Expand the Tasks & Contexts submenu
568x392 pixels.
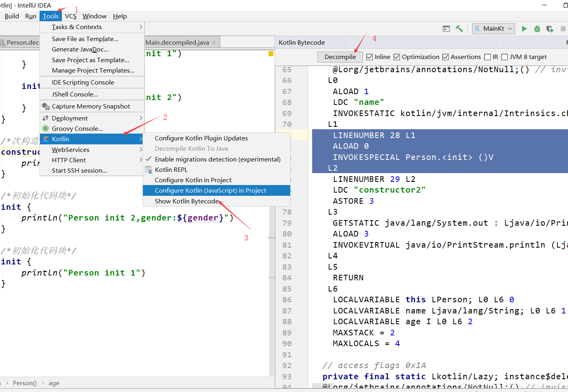pyautogui.click(x=92, y=27)
